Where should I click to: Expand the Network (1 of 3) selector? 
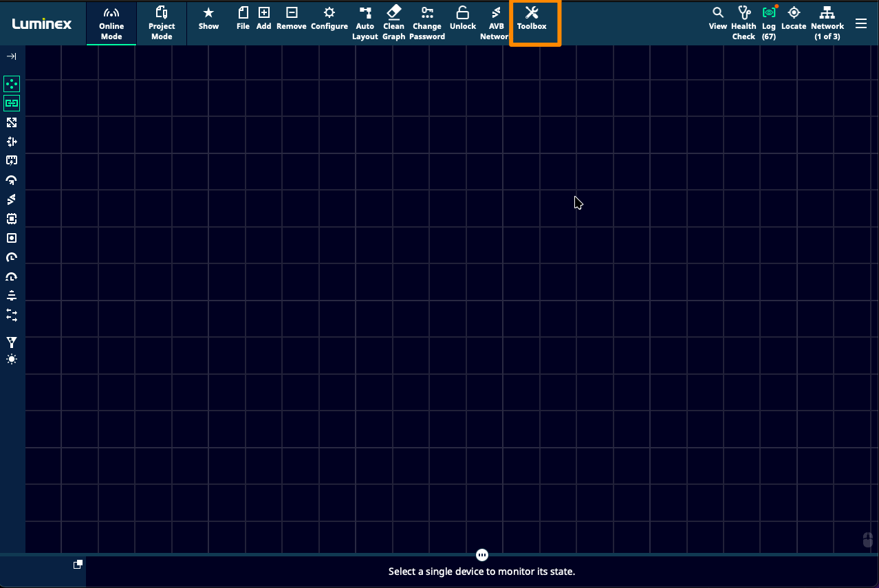pos(827,23)
